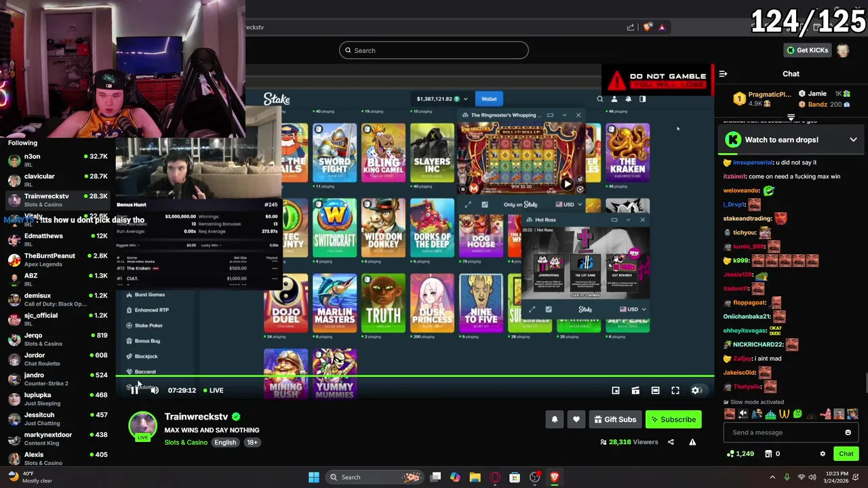Open Jessitcuh Just Chatting channel
This screenshot has width=868, height=488.
pos(58,418)
